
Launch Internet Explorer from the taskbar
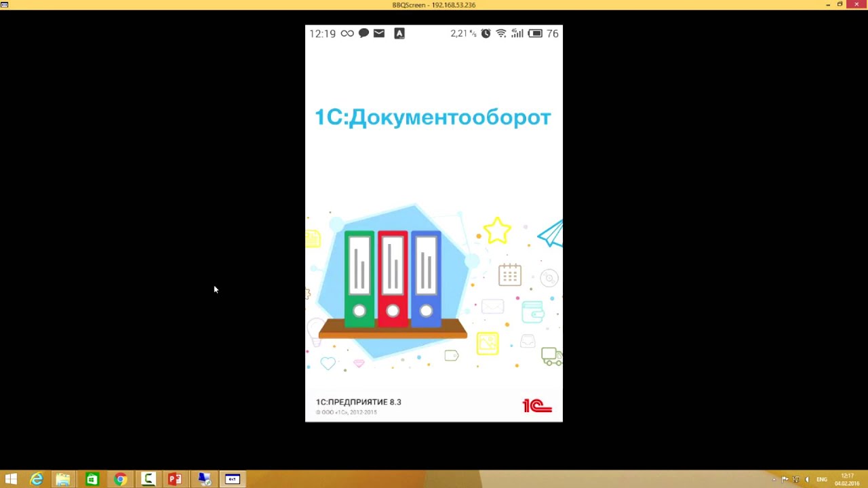(37, 479)
